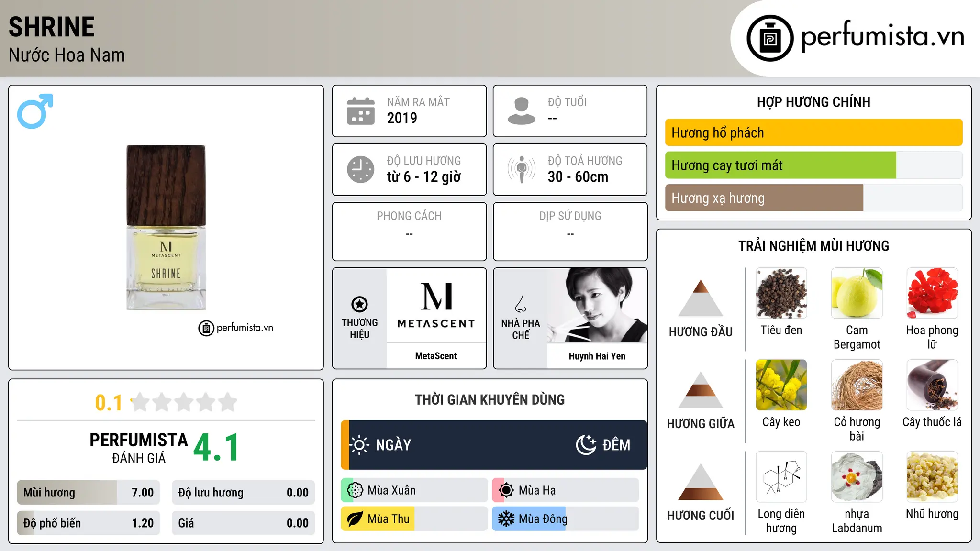Click the longevity value từ 6 - 12 giờ
Viewport: 980px width, 551px height.
pyautogui.click(x=424, y=177)
